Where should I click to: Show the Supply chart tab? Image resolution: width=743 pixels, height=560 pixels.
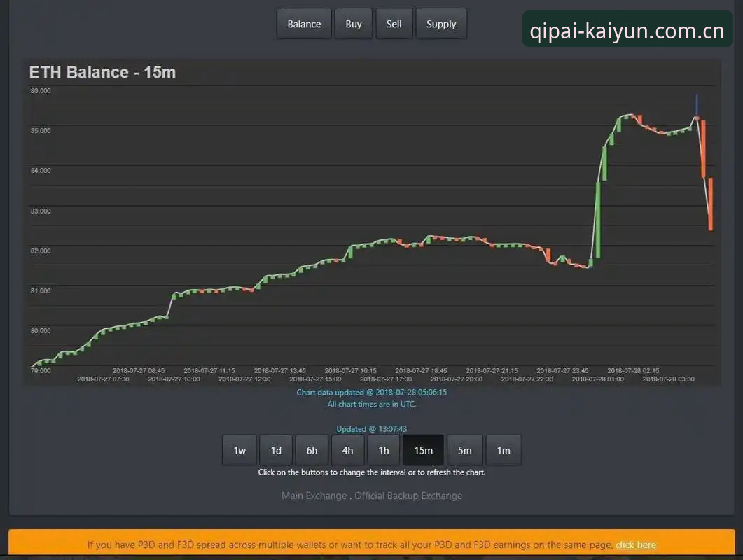[x=441, y=24]
